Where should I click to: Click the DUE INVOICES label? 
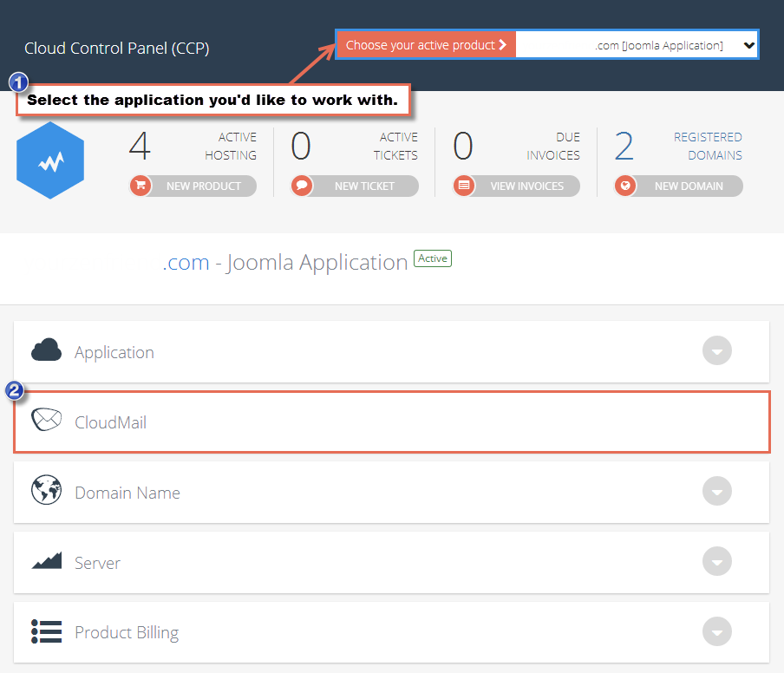pos(553,146)
